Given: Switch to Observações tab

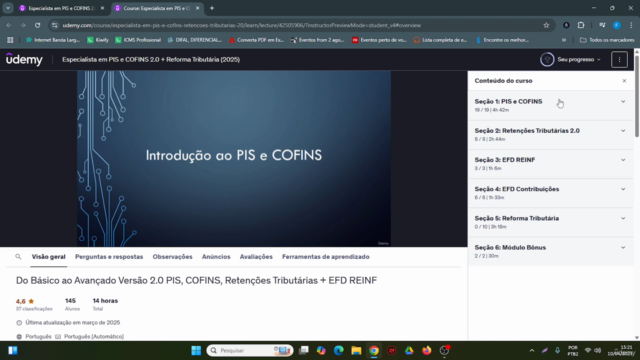Looking at the screenshot, I should click(x=172, y=257).
